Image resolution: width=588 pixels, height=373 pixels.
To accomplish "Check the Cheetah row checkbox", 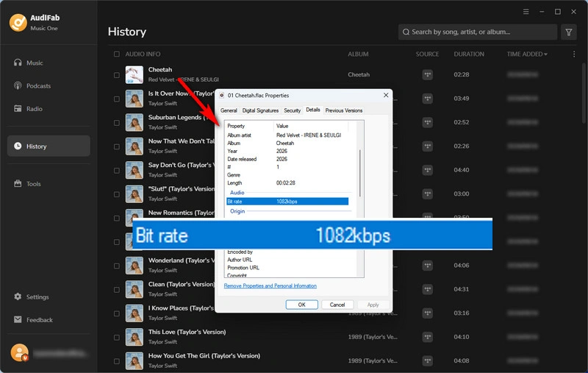I will pyautogui.click(x=117, y=75).
